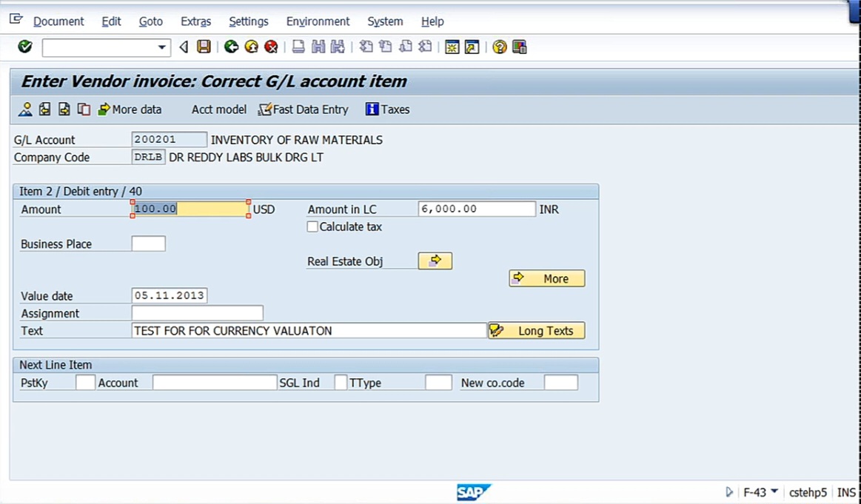This screenshot has height=504, width=861.
Task: Click the Real Estate Obj arrow button
Action: (435, 261)
